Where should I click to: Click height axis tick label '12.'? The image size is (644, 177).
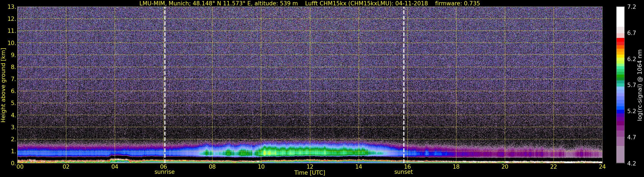point(12,19)
